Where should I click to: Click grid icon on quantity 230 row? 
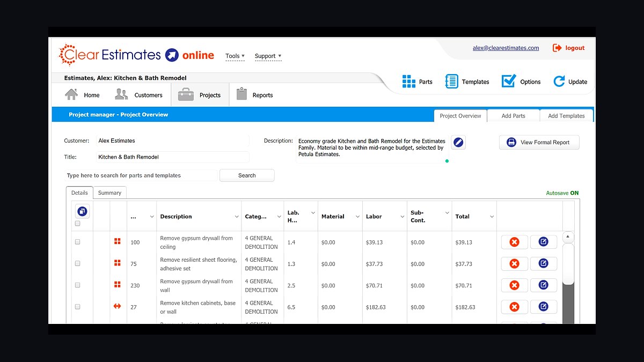118,284
